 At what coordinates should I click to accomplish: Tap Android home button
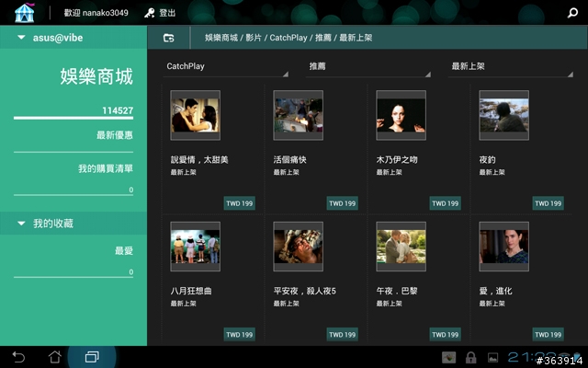pyautogui.click(x=55, y=357)
